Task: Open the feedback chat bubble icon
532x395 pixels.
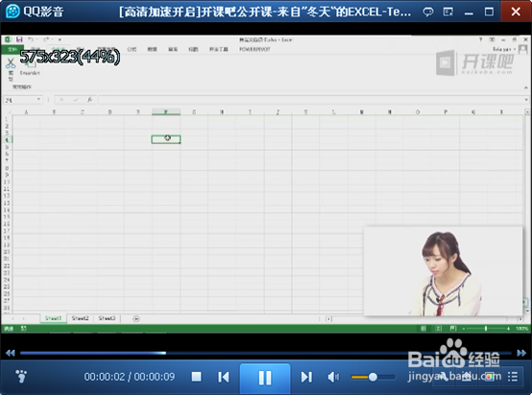Action: pyautogui.click(x=428, y=12)
